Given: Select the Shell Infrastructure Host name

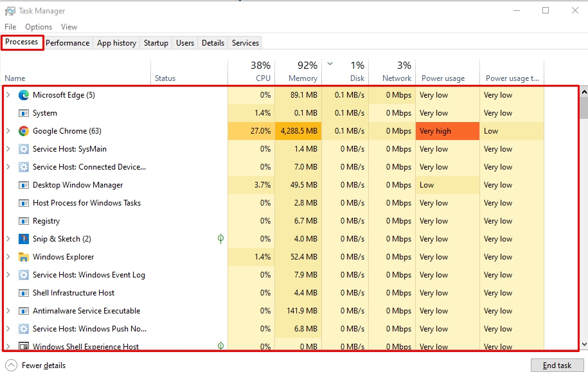Looking at the screenshot, I should click(73, 293).
